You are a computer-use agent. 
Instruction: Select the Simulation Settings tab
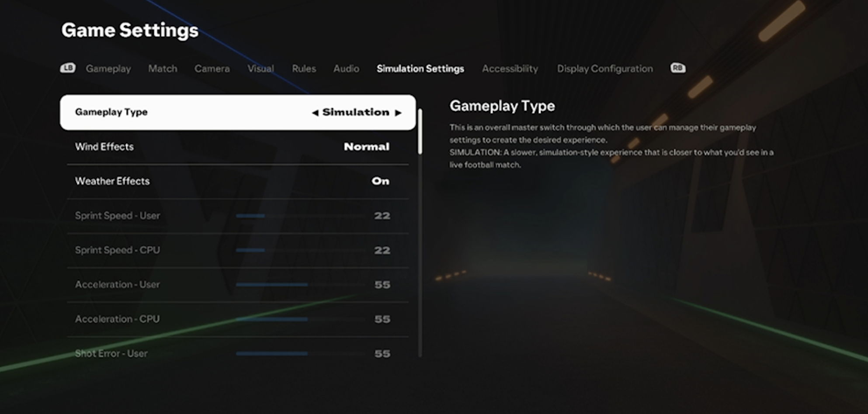[420, 69]
